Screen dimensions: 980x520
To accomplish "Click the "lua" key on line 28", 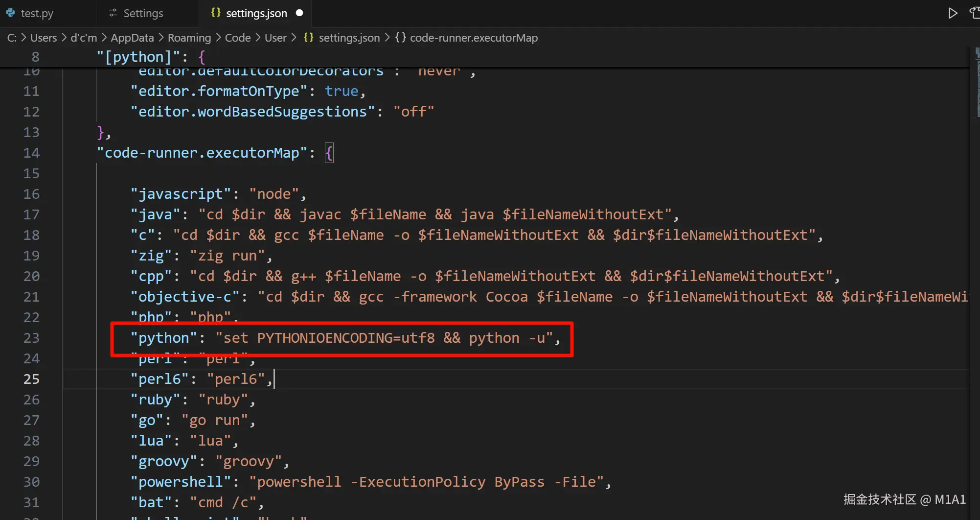I will [151, 441].
